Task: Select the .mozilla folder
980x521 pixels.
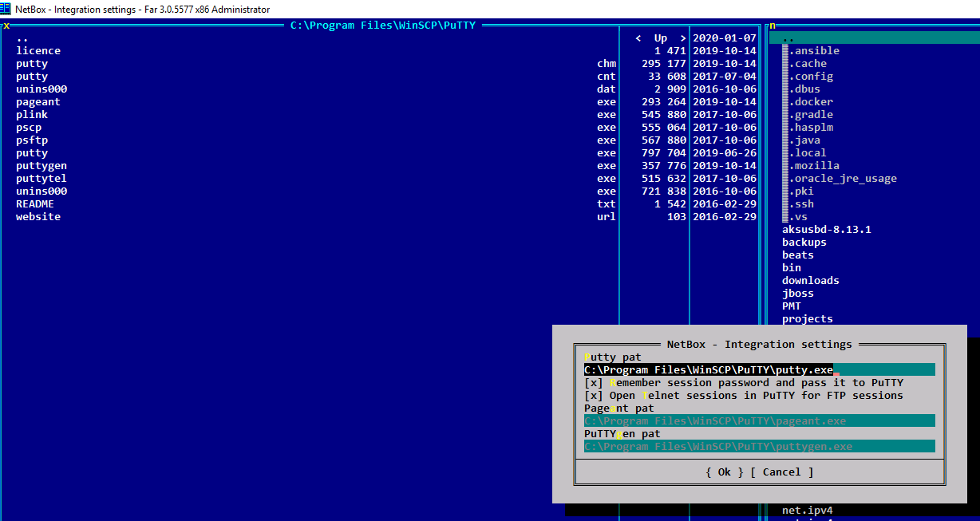Action: pos(814,165)
